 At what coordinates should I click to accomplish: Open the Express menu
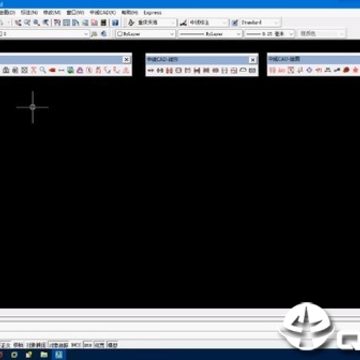[x=153, y=13]
